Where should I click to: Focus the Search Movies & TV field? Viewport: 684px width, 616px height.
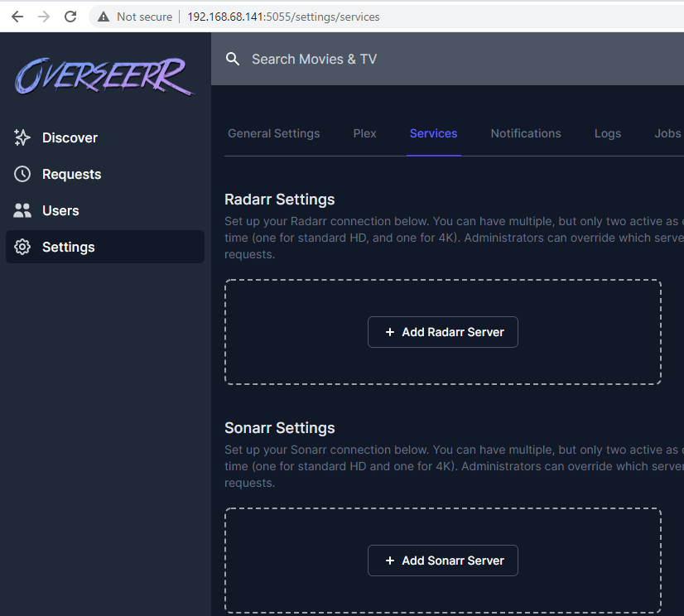pos(447,59)
